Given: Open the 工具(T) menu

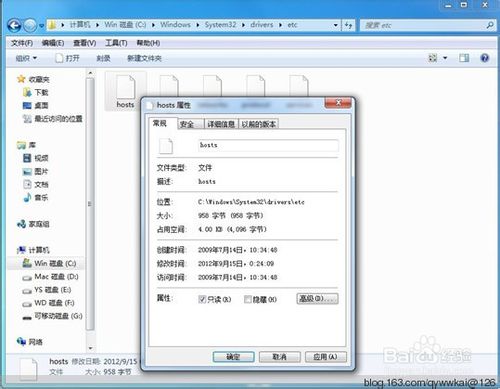Looking at the screenshot, I should pos(116,43).
